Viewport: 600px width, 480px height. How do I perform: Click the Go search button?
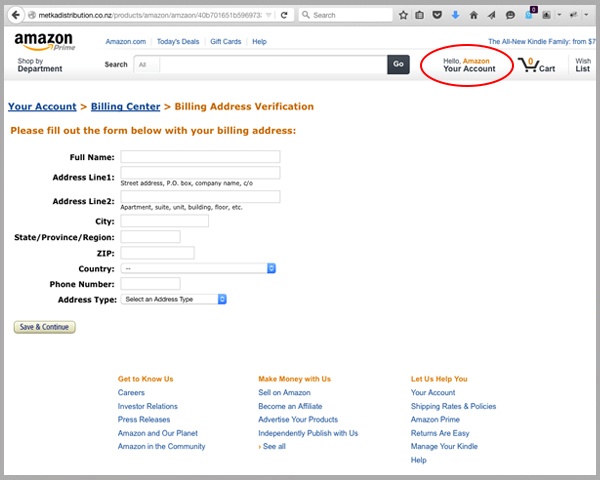398,64
